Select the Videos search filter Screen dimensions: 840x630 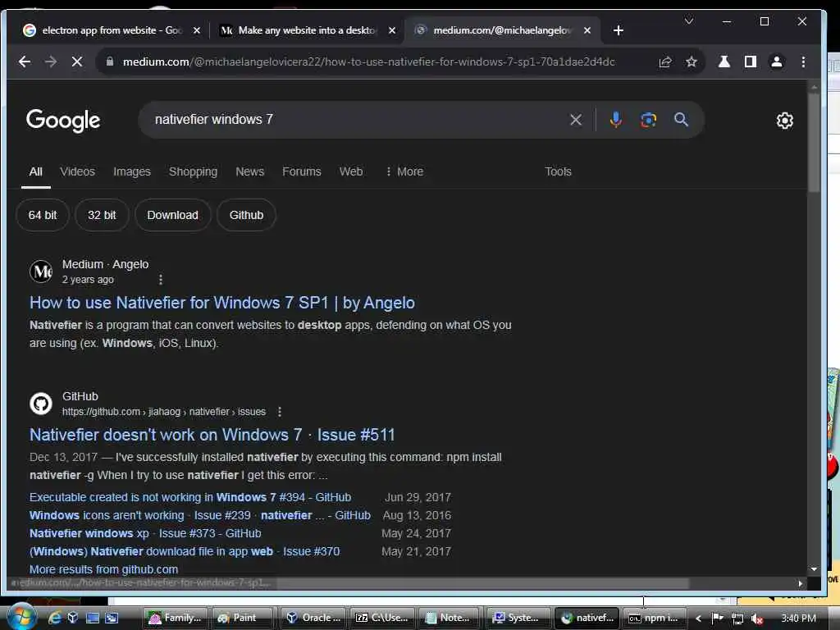[x=77, y=171]
